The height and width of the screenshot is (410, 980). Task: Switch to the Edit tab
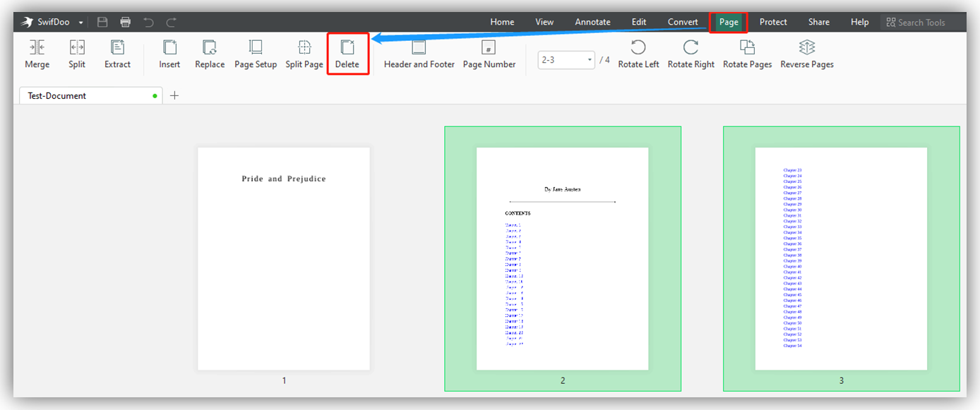pyautogui.click(x=639, y=22)
